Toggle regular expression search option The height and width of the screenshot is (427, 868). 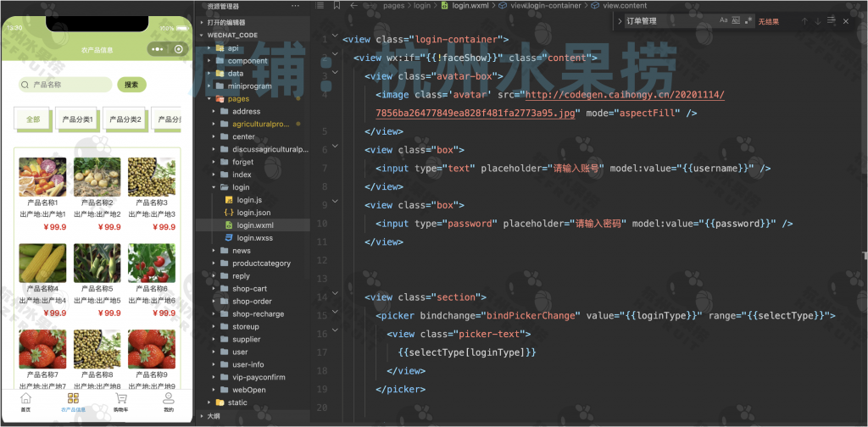[x=748, y=20]
